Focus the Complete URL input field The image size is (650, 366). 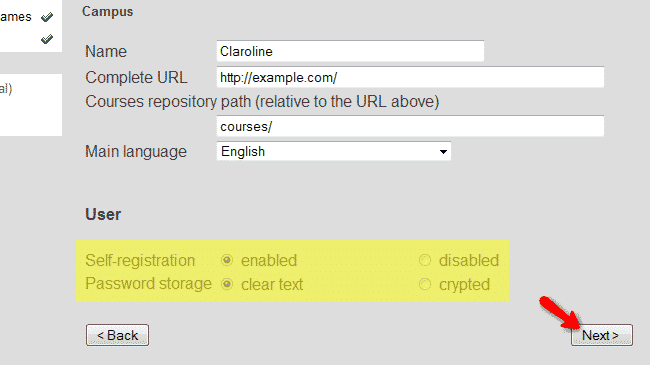[410, 77]
